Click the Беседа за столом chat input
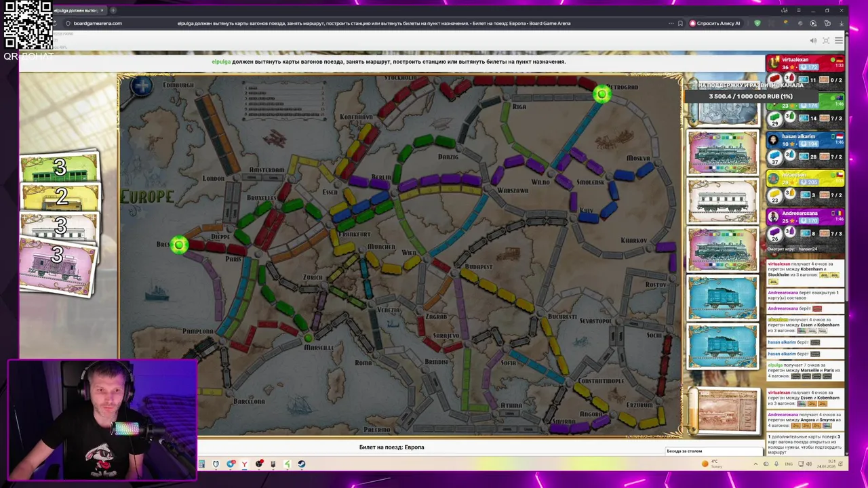Image resolution: width=868 pixels, height=488 pixels. 714,451
